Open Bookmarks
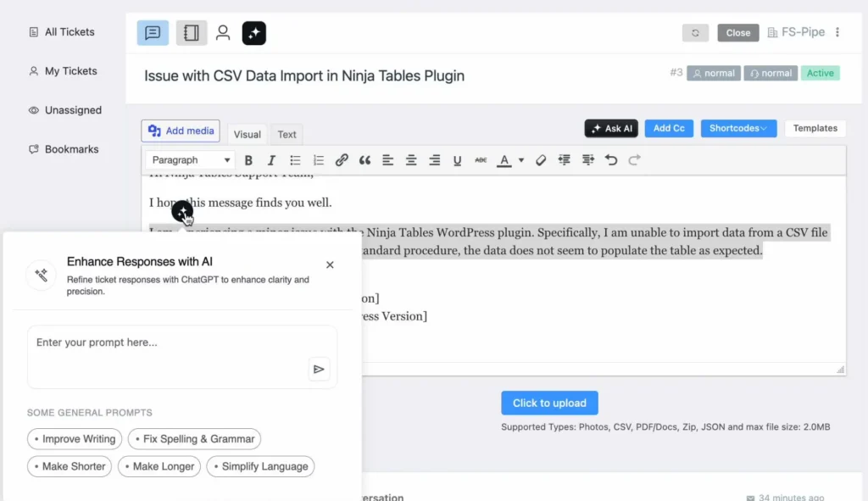 pyautogui.click(x=64, y=149)
